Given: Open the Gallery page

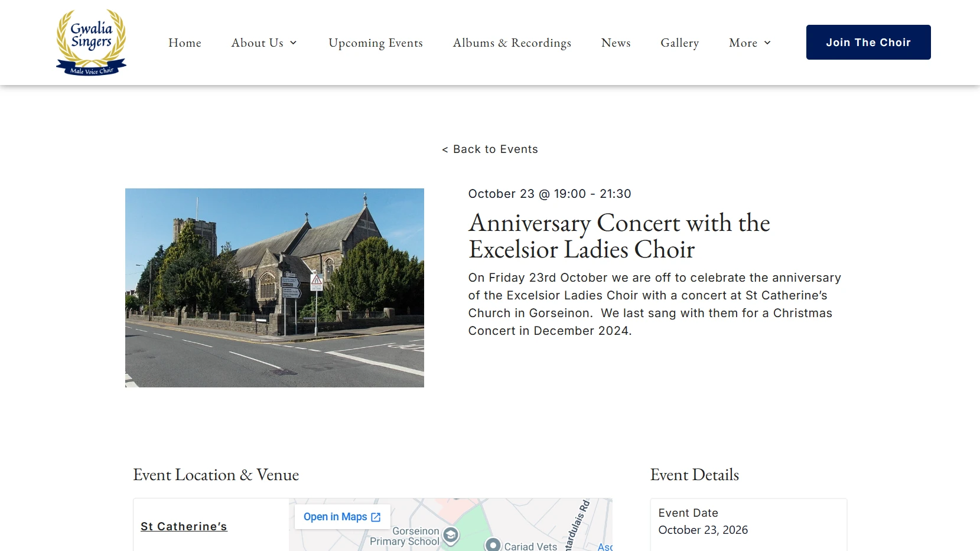Looking at the screenshot, I should pos(680,43).
